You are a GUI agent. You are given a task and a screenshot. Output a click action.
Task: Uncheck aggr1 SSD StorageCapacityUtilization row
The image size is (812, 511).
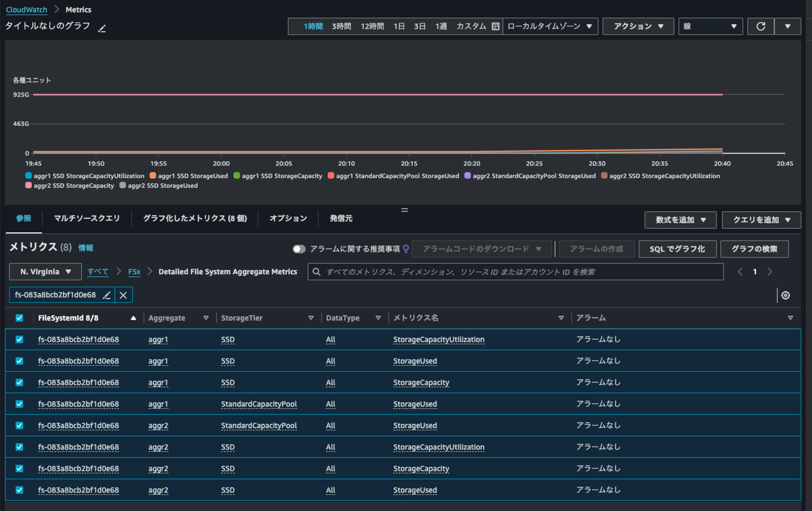pos(19,339)
